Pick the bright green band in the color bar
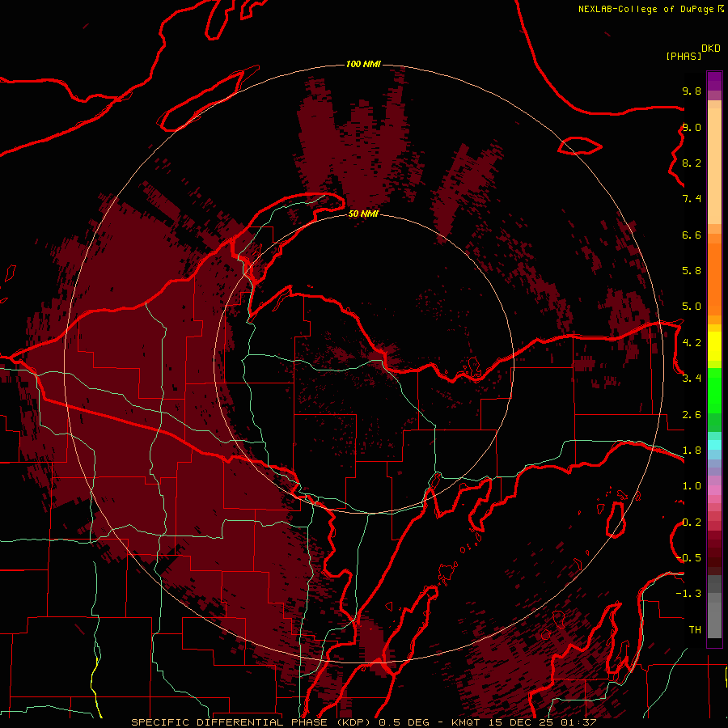 pyautogui.click(x=714, y=392)
